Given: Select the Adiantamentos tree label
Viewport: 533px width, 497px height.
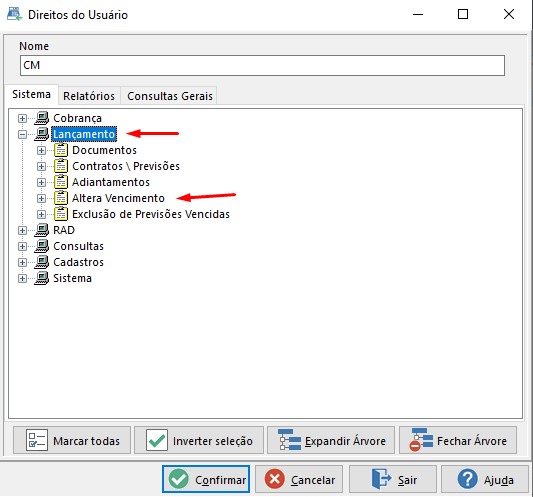Looking at the screenshot, I should click(x=111, y=182).
